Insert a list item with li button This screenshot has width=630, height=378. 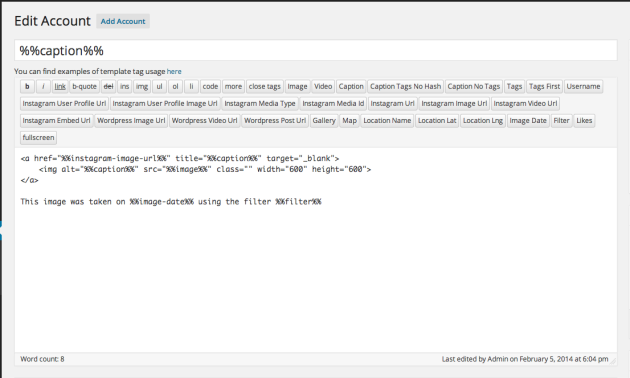[x=191, y=86]
